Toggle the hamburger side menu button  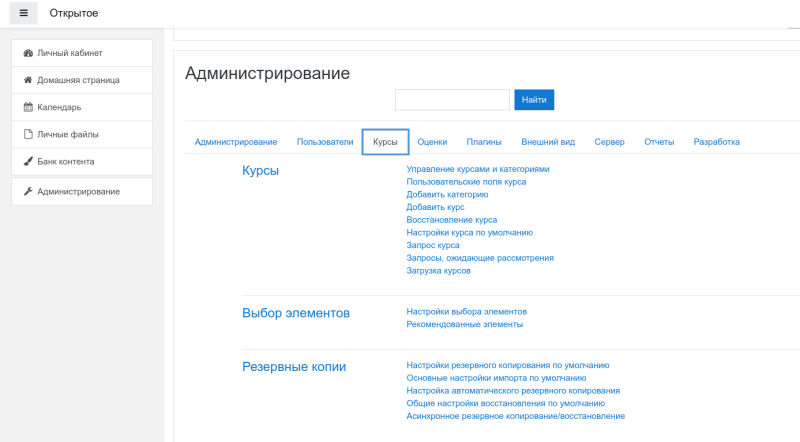tap(24, 13)
